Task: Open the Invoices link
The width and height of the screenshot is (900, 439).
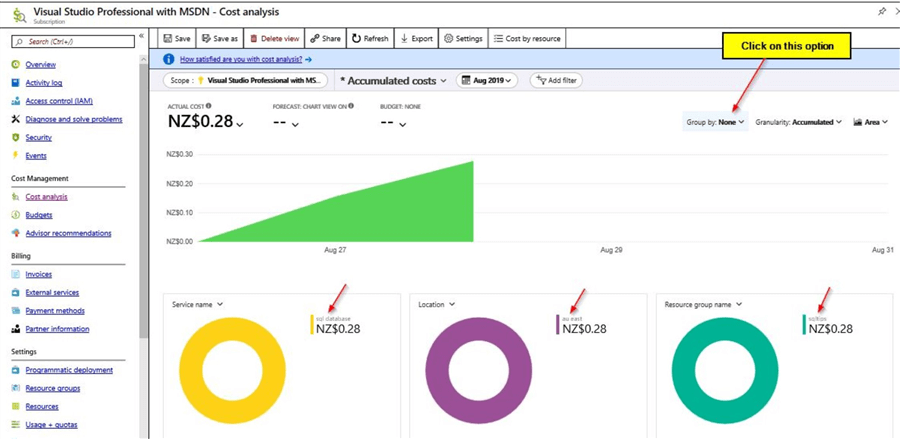Action: coord(38,274)
